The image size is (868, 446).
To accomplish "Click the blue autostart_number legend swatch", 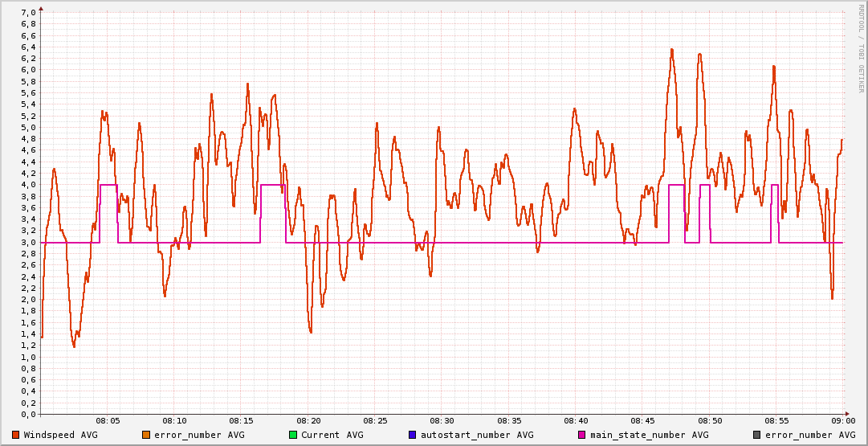I will 413,435.
